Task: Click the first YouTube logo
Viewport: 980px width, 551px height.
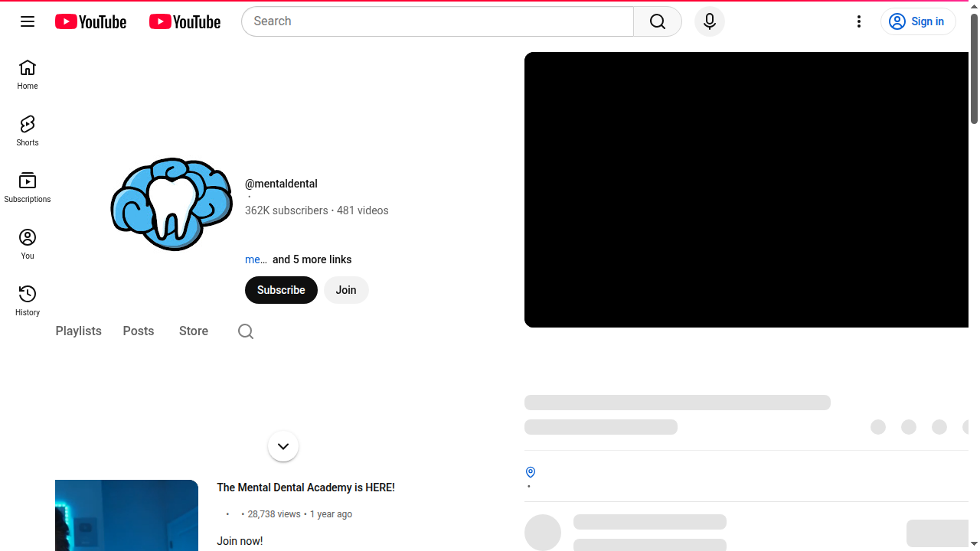Action: (x=90, y=21)
